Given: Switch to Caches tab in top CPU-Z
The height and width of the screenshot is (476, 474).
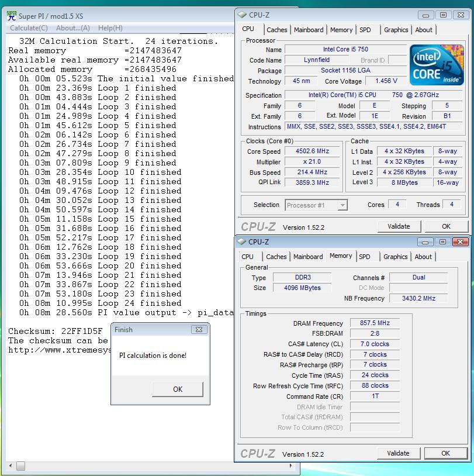Looking at the screenshot, I should (277, 30).
